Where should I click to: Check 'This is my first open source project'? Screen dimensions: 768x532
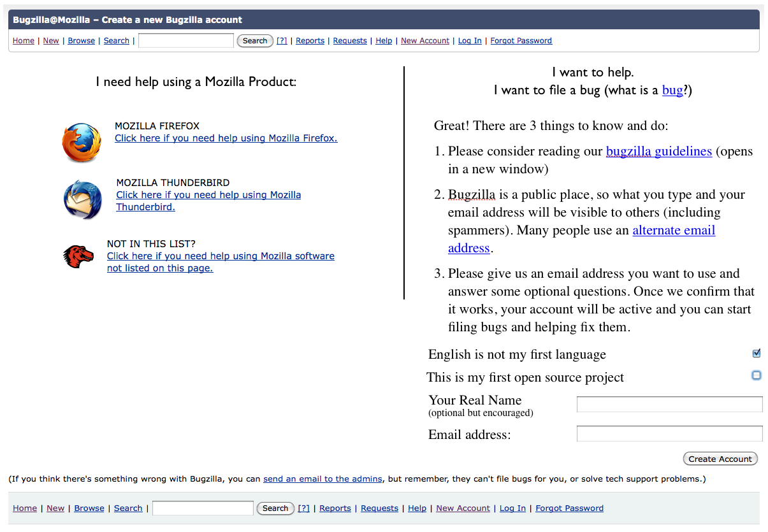tap(757, 375)
